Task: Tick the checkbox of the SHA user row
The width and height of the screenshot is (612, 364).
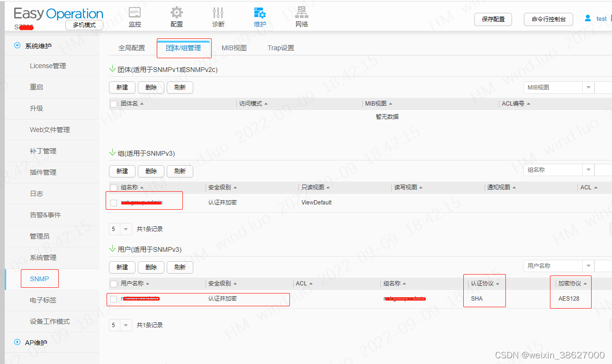Action: [x=114, y=299]
